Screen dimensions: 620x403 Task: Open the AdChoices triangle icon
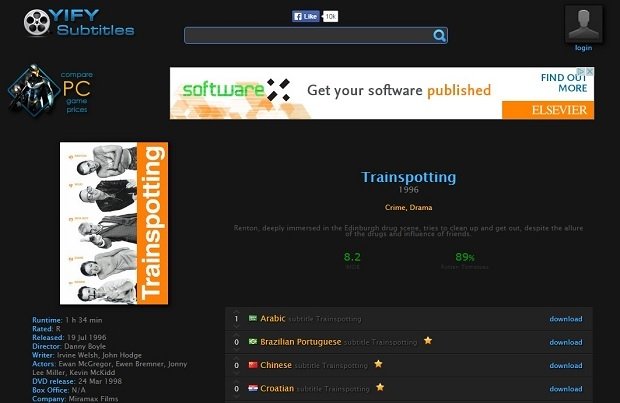pyautogui.click(x=581, y=72)
